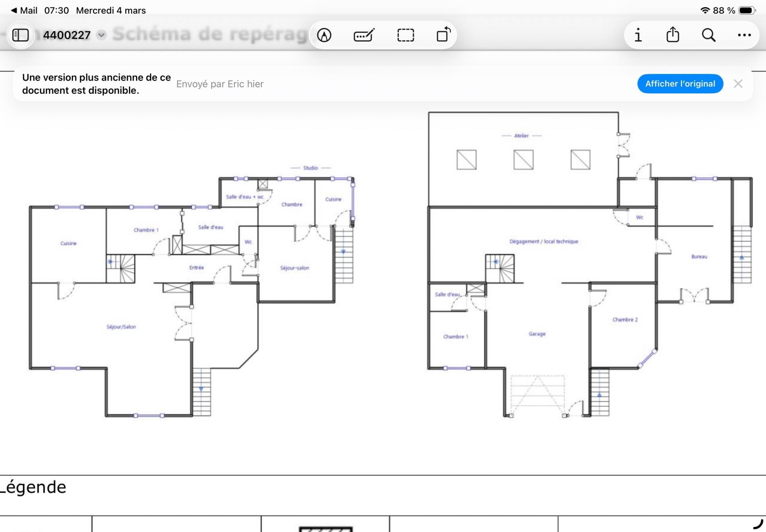Dismiss the older version banner
The height and width of the screenshot is (532, 766).
click(738, 84)
